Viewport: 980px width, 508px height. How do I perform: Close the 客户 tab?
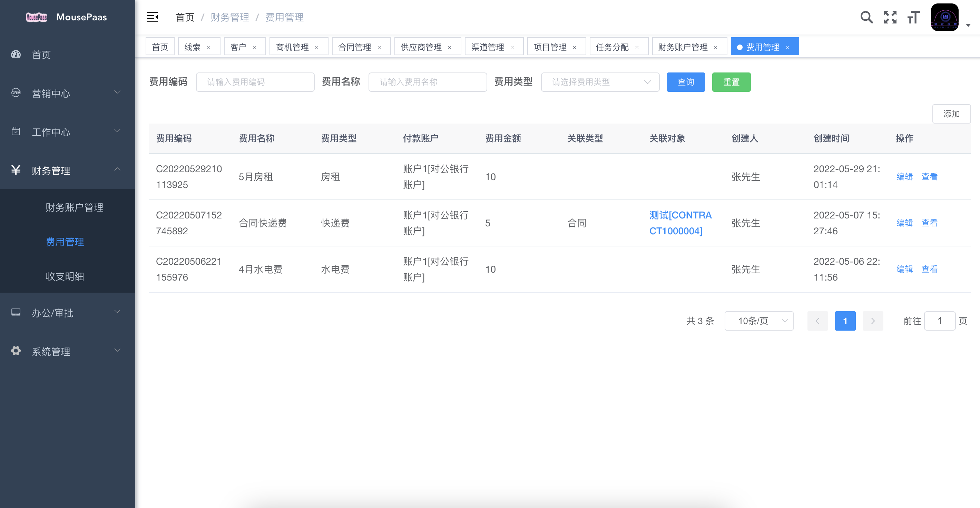click(x=254, y=48)
